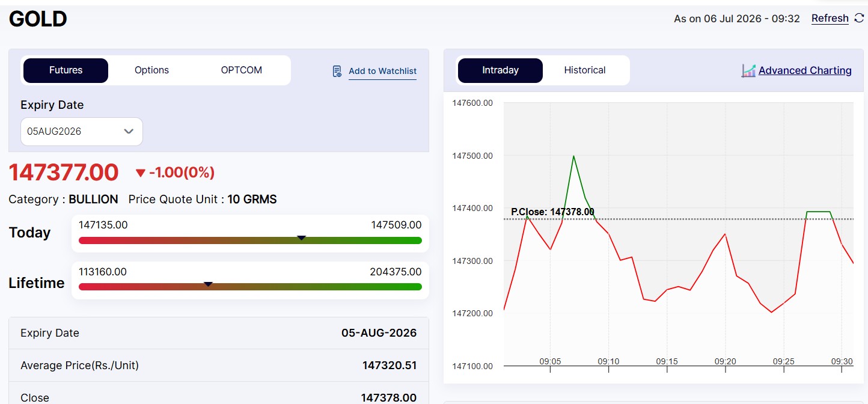Image resolution: width=868 pixels, height=404 pixels.
Task: Click lifetime high value 204375.00
Action: 396,272
